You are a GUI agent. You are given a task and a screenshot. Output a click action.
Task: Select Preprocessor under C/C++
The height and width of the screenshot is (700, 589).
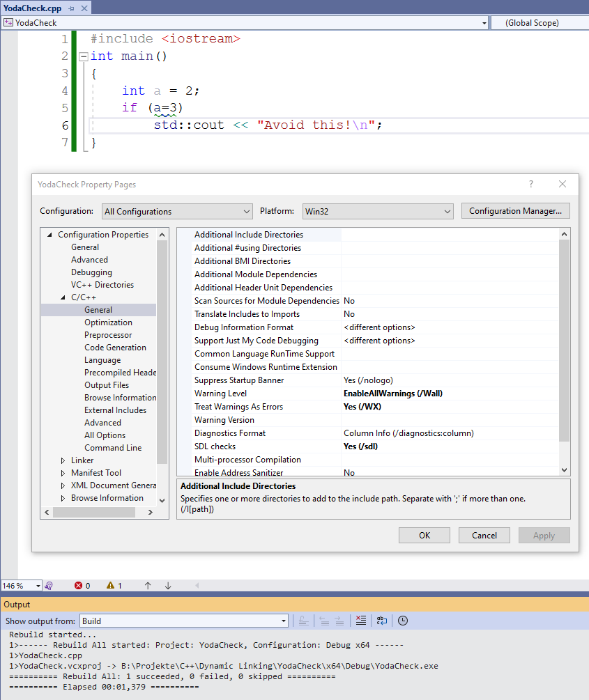[x=108, y=335]
